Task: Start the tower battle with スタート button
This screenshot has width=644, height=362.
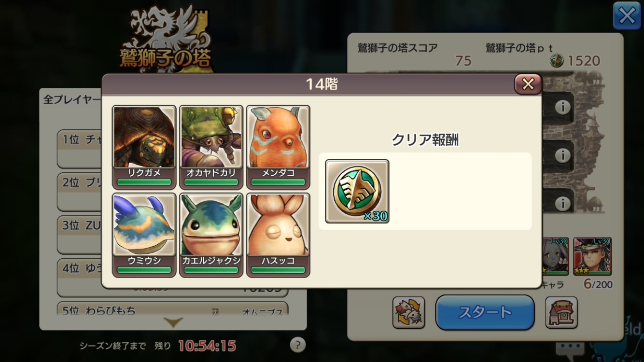Action: pyautogui.click(x=485, y=312)
